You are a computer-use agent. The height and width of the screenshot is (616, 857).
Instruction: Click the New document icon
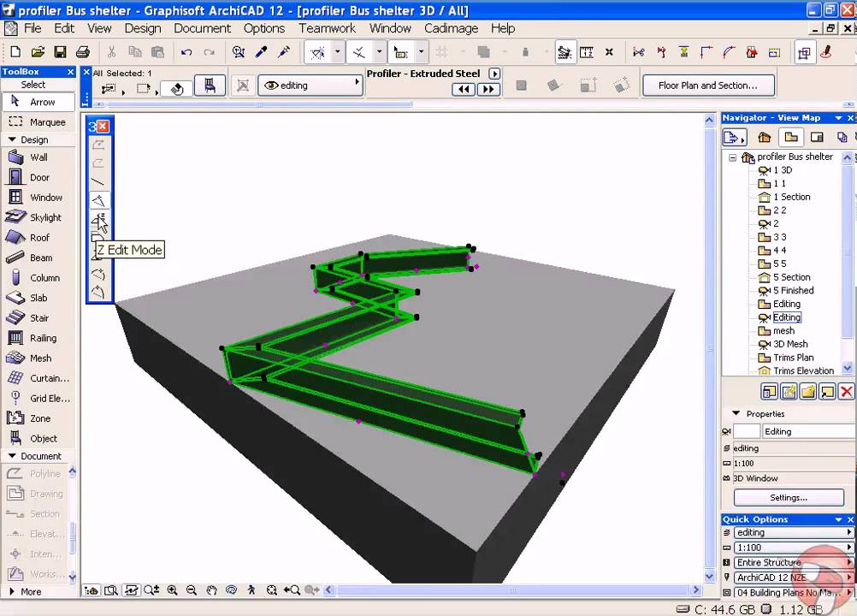tap(15, 52)
